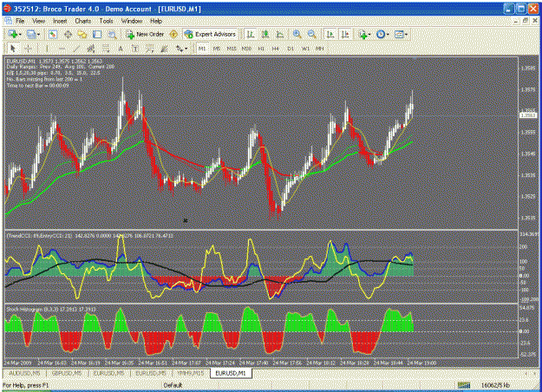Click the 16062/5 kb traffic readout
This screenshot has height=392, width=542.
(495, 385)
